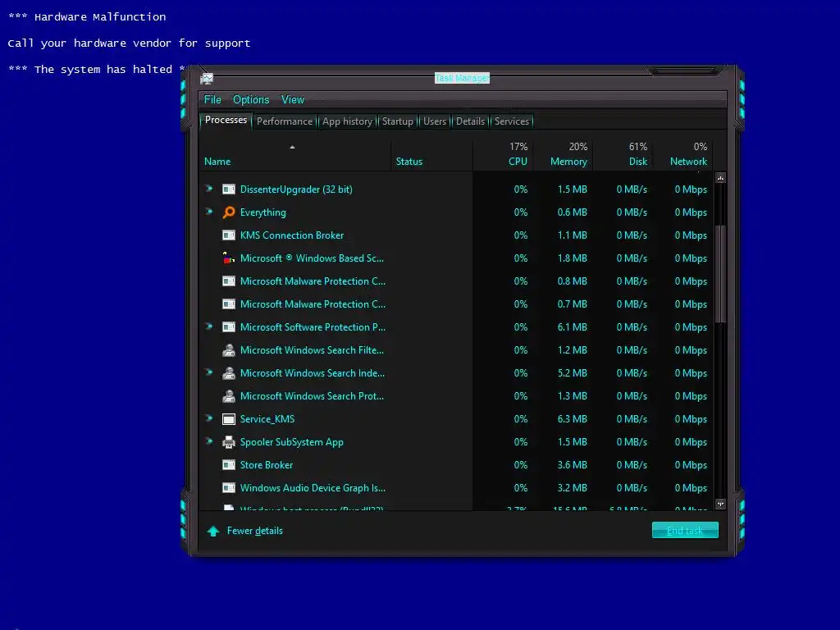Click the scrollbar up arrow

(x=720, y=178)
